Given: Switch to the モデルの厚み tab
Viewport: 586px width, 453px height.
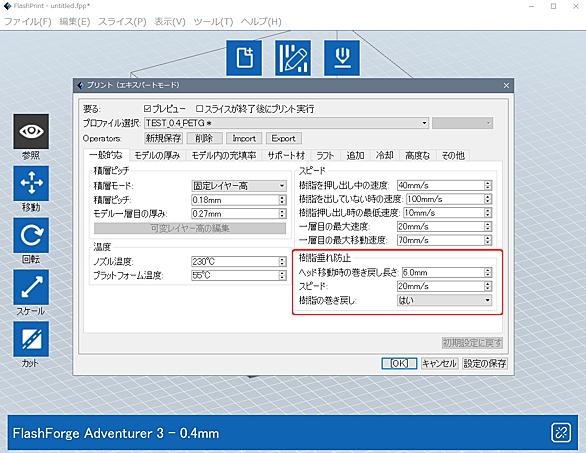Looking at the screenshot, I should click(x=157, y=155).
